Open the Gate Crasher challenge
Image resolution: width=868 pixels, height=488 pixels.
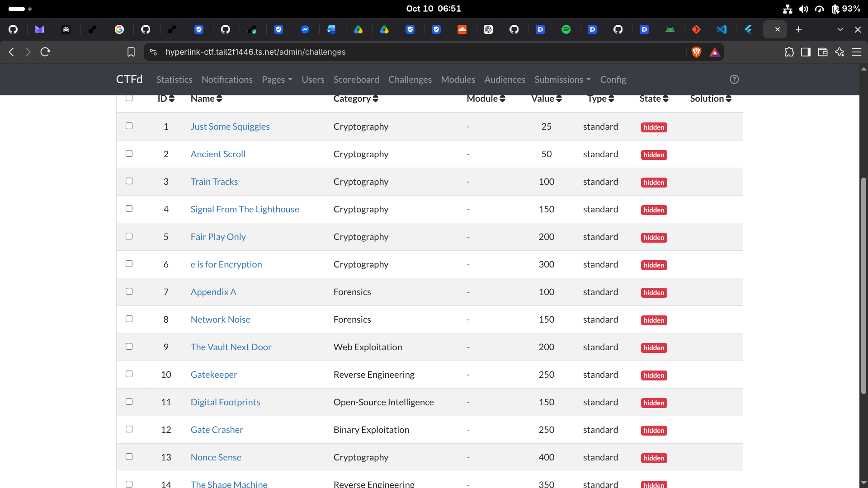[217, 430]
